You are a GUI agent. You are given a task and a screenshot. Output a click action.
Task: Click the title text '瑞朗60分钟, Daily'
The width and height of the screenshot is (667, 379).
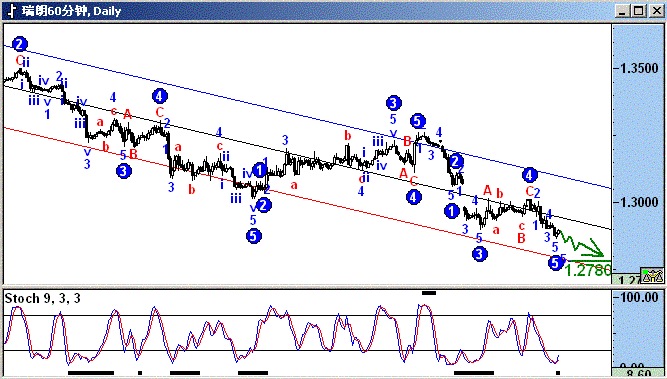click(71, 11)
